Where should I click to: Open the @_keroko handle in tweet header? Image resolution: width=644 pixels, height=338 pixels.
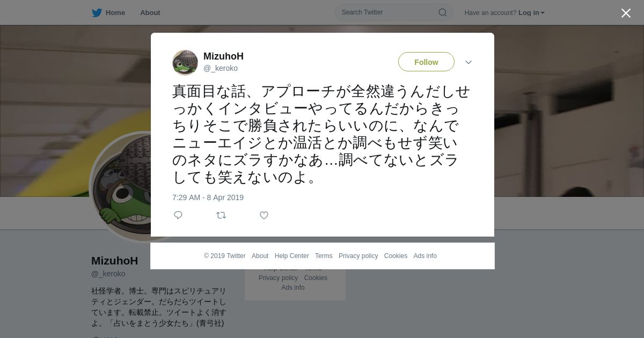pyautogui.click(x=221, y=68)
